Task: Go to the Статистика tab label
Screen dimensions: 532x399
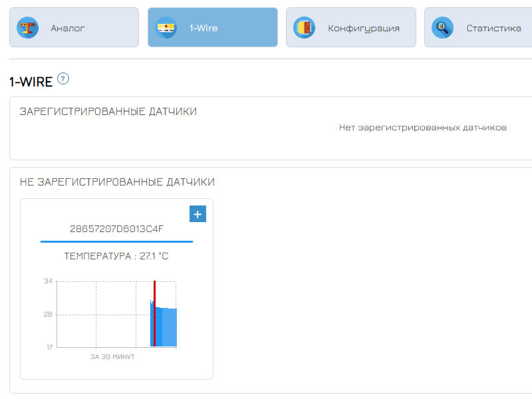Action: (x=493, y=29)
